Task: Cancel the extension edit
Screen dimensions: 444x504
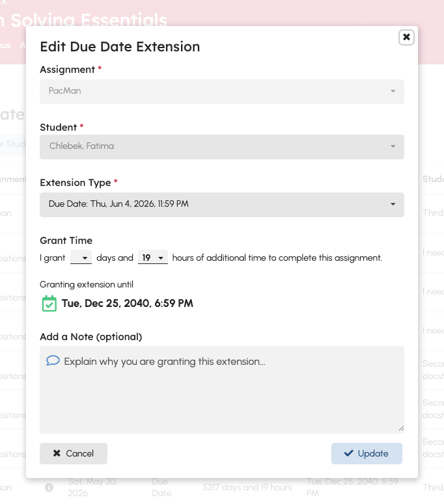Action: (x=74, y=453)
